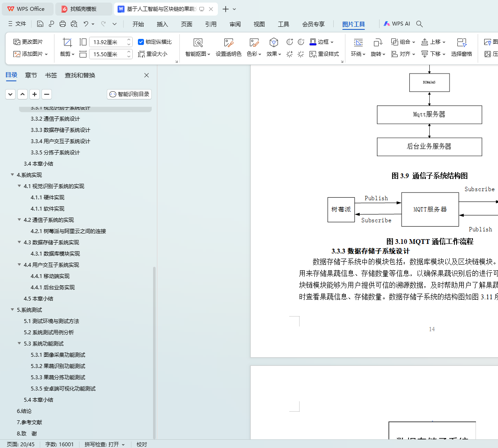The height and width of the screenshot is (448, 498).
Task: Toggle Lock Aspect Ratio (锁定纵横比) checkbox
Action: click(x=141, y=42)
